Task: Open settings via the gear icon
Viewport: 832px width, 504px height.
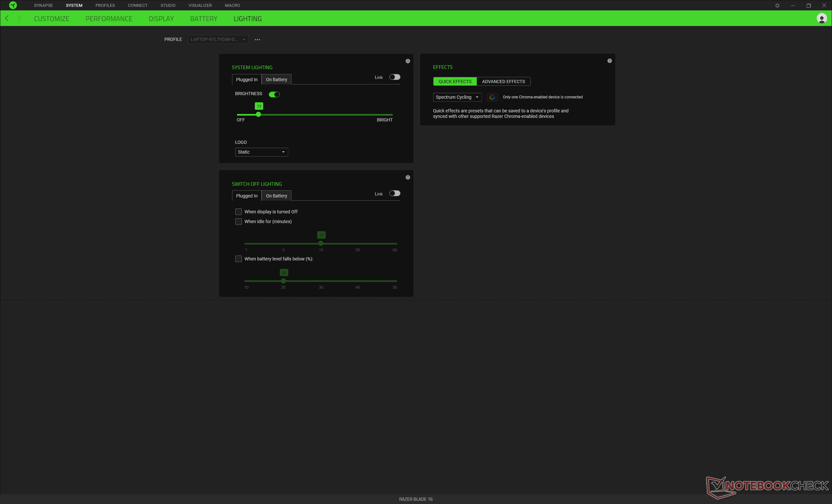Action: tap(777, 6)
